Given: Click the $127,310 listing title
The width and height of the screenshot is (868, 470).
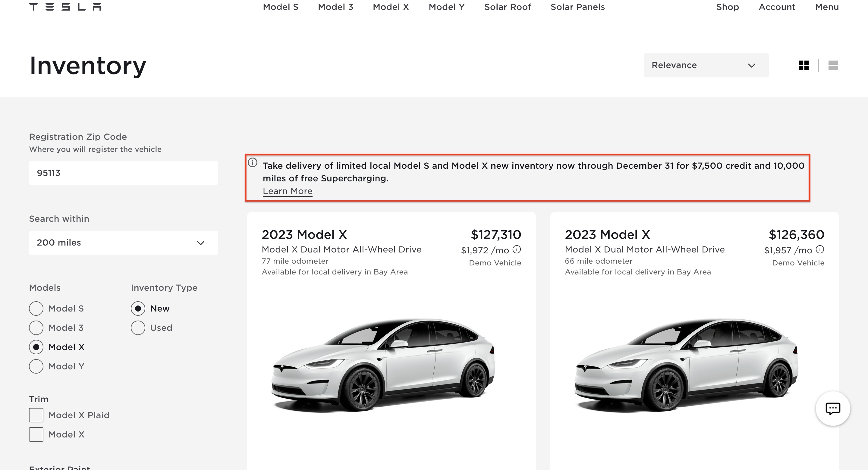Looking at the screenshot, I should tap(304, 234).
